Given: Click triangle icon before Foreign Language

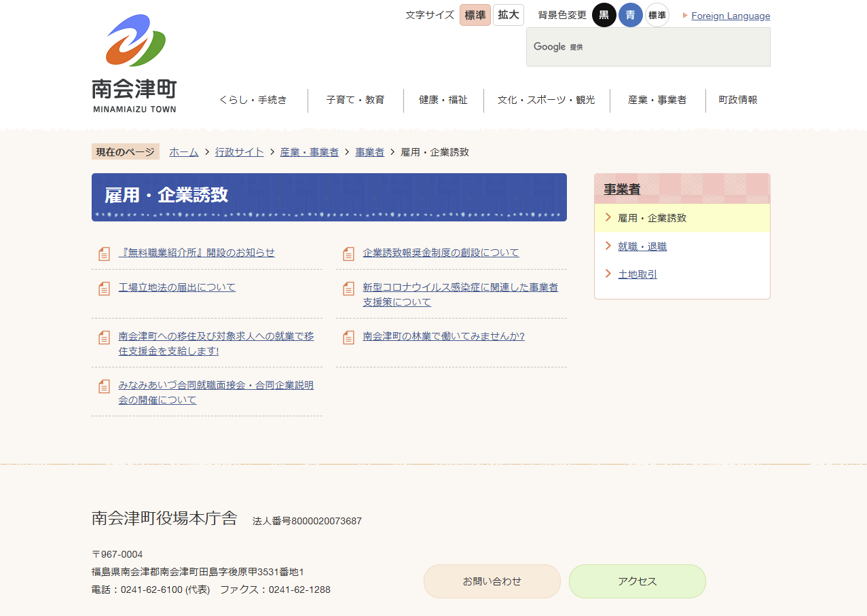Looking at the screenshot, I should click(685, 16).
